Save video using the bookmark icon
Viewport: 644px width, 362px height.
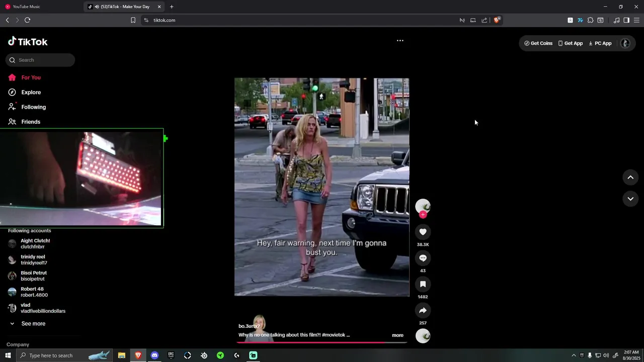(423, 284)
